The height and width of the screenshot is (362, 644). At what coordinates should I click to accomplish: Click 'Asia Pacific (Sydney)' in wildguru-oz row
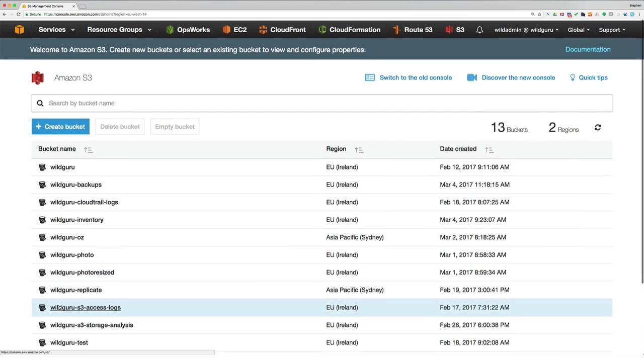[355, 237]
